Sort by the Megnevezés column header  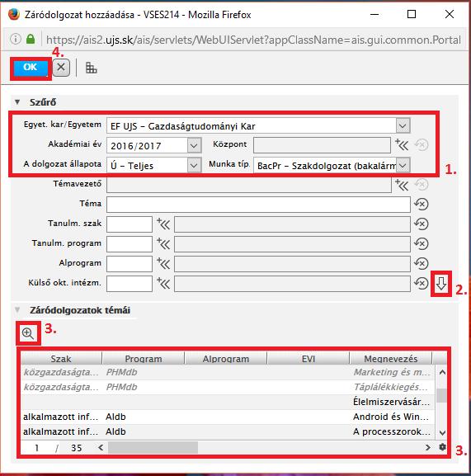pyautogui.click(x=391, y=359)
